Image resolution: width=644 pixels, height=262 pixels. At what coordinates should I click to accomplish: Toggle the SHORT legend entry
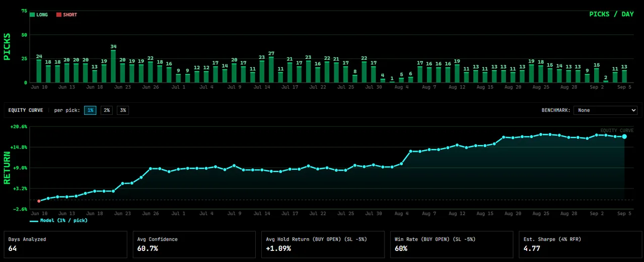(66, 15)
